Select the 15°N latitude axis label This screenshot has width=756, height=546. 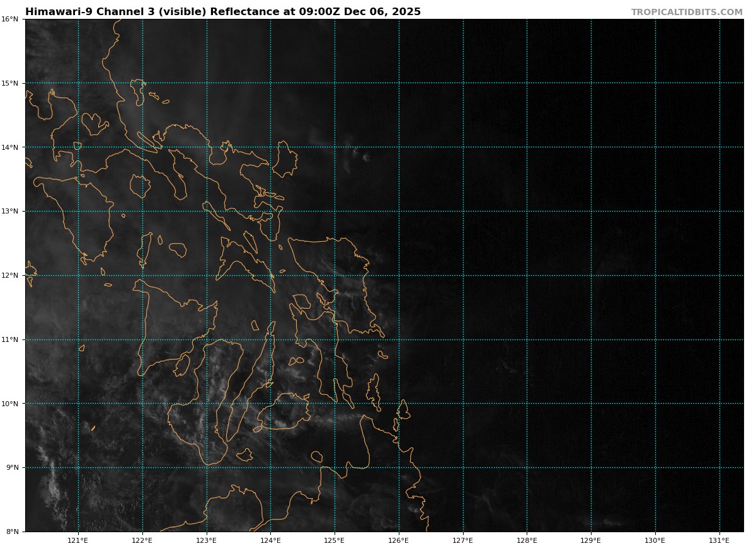9,83
